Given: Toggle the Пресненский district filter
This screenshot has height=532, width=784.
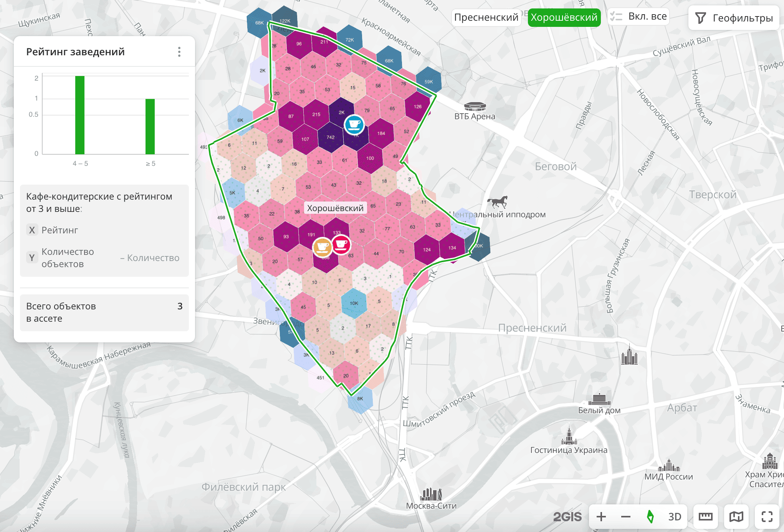Looking at the screenshot, I should (x=486, y=18).
